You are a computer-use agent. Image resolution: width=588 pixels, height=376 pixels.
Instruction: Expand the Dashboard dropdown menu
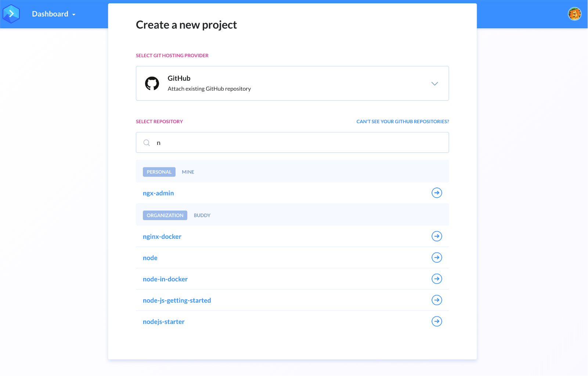click(x=54, y=14)
